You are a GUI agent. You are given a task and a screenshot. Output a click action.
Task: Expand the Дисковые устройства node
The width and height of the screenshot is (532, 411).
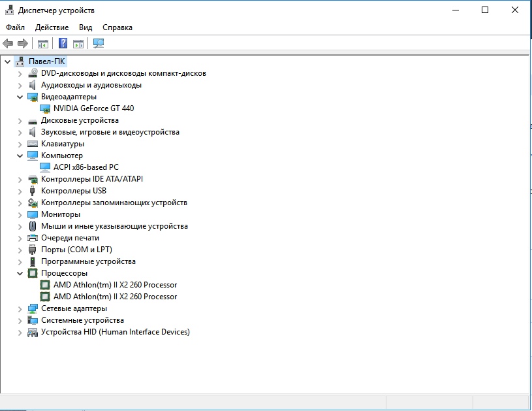(20, 120)
